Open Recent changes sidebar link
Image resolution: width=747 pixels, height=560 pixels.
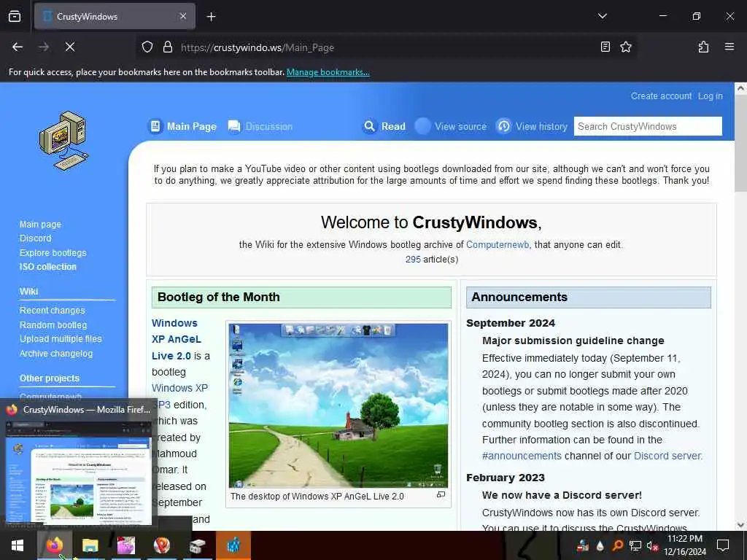coord(52,311)
